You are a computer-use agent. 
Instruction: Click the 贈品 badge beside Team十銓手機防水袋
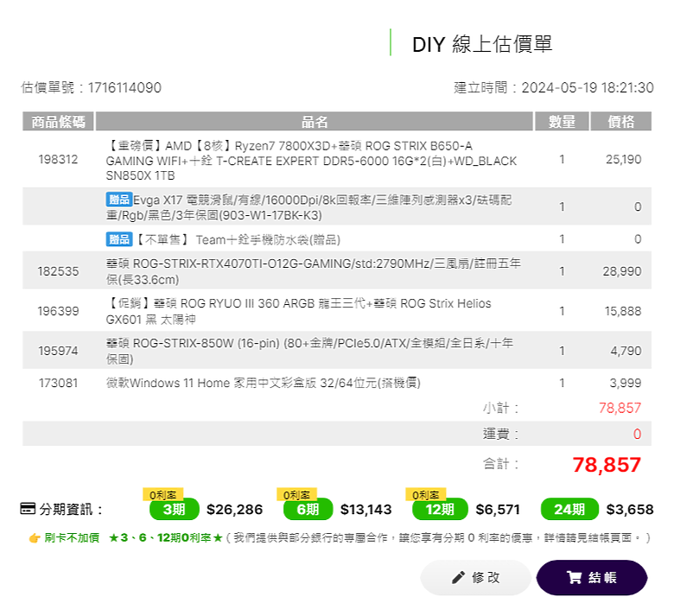[118, 239]
